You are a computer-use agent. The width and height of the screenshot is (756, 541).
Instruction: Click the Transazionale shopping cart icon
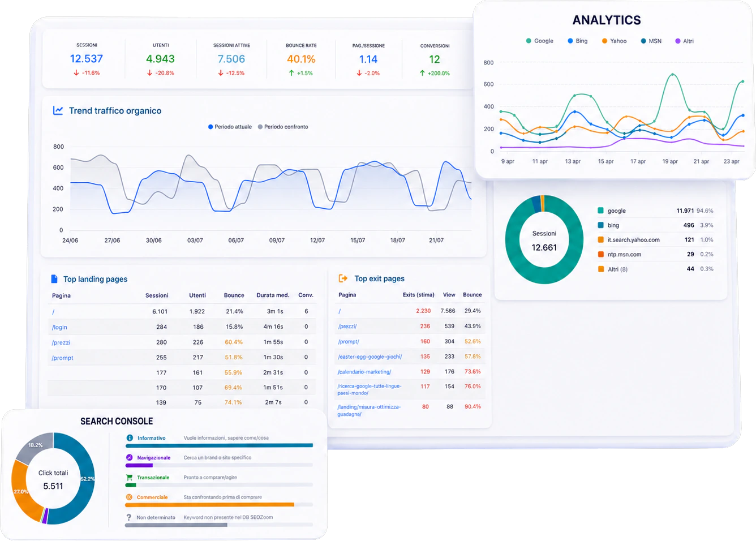[130, 478]
